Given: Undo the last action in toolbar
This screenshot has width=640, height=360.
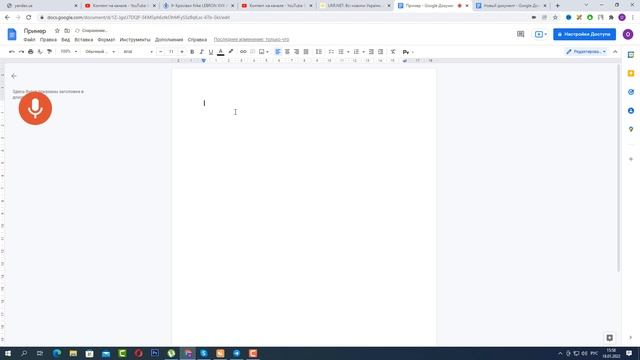Looking at the screenshot, I should tap(12, 52).
